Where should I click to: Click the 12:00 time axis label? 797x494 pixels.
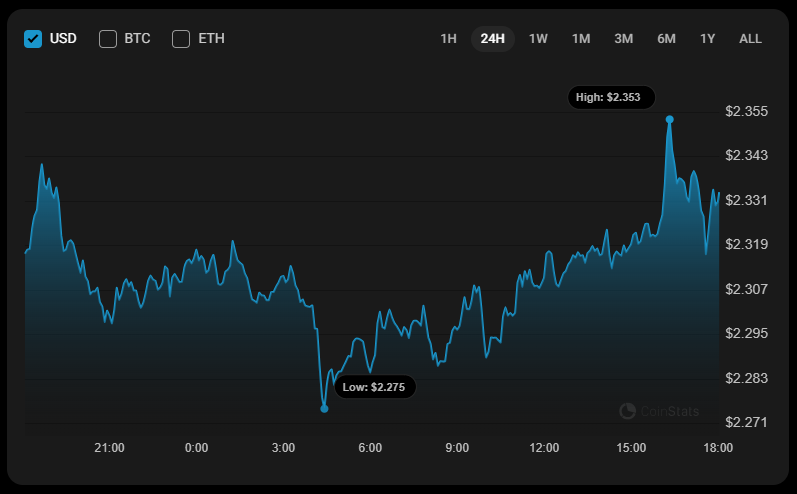(x=544, y=447)
